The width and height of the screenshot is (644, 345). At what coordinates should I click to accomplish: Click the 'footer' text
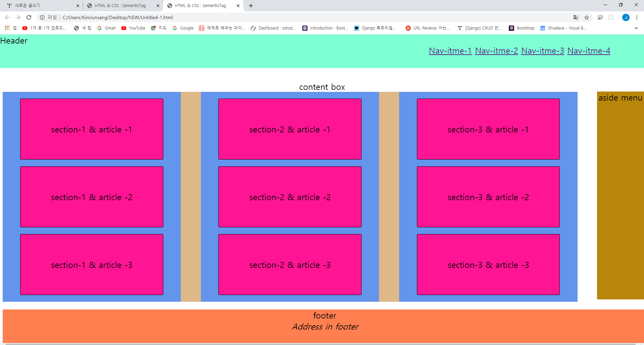(325, 316)
